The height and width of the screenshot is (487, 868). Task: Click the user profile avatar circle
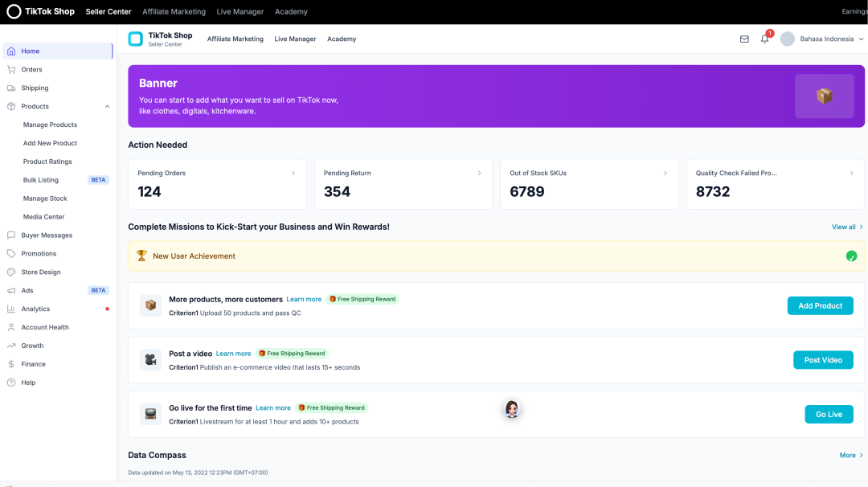point(788,39)
